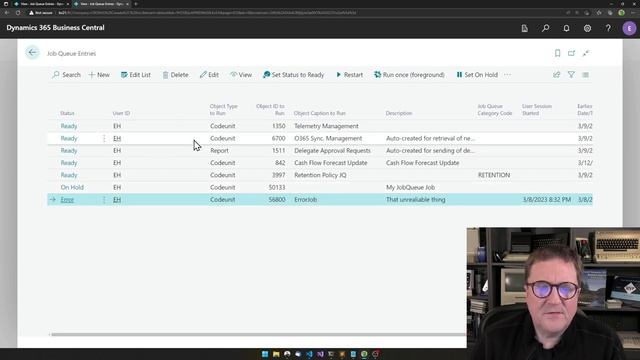640x360 pixels.
Task: Open Ready status of Cash Flow Forecast Update row
Action: tap(69, 163)
